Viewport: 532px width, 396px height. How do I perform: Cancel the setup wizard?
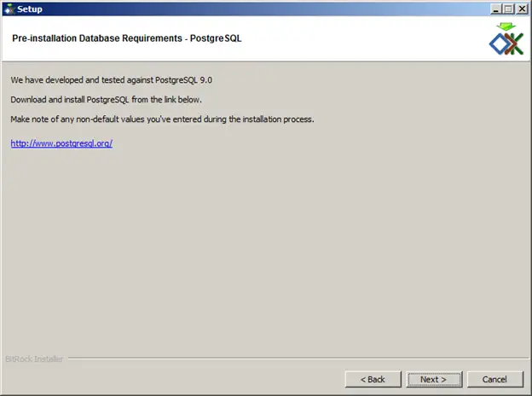click(x=495, y=379)
